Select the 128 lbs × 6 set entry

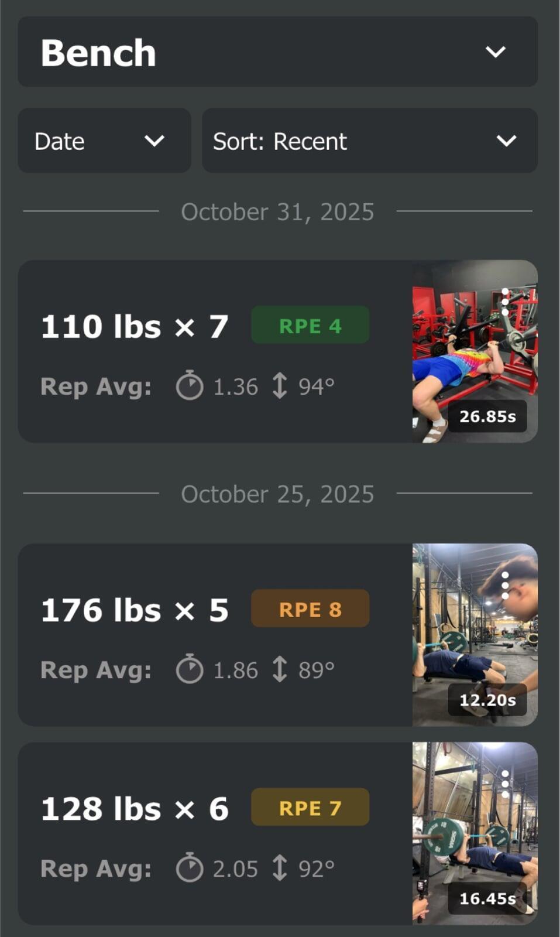(135, 809)
